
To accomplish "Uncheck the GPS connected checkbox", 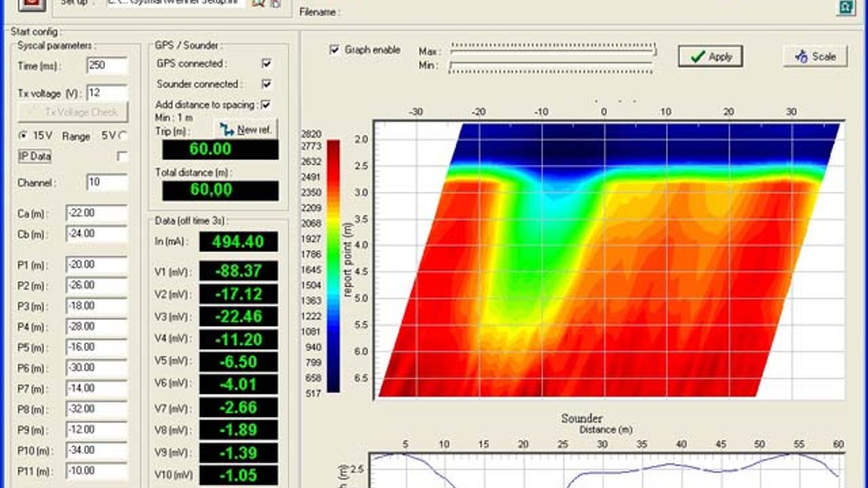I will pos(267,63).
